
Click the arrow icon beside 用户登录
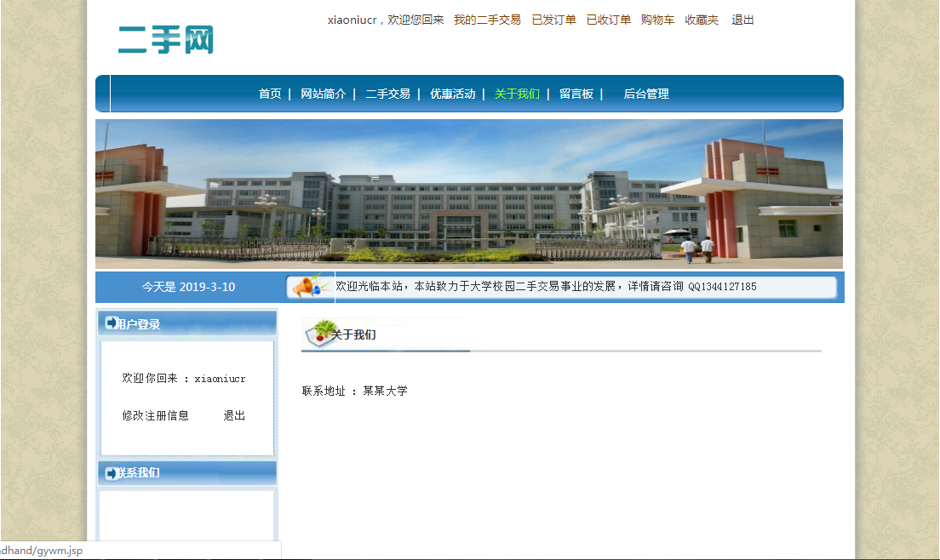(112, 323)
